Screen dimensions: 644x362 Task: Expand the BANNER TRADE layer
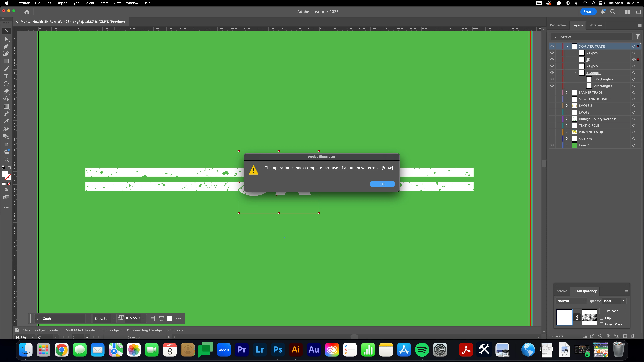(x=567, y=92)
